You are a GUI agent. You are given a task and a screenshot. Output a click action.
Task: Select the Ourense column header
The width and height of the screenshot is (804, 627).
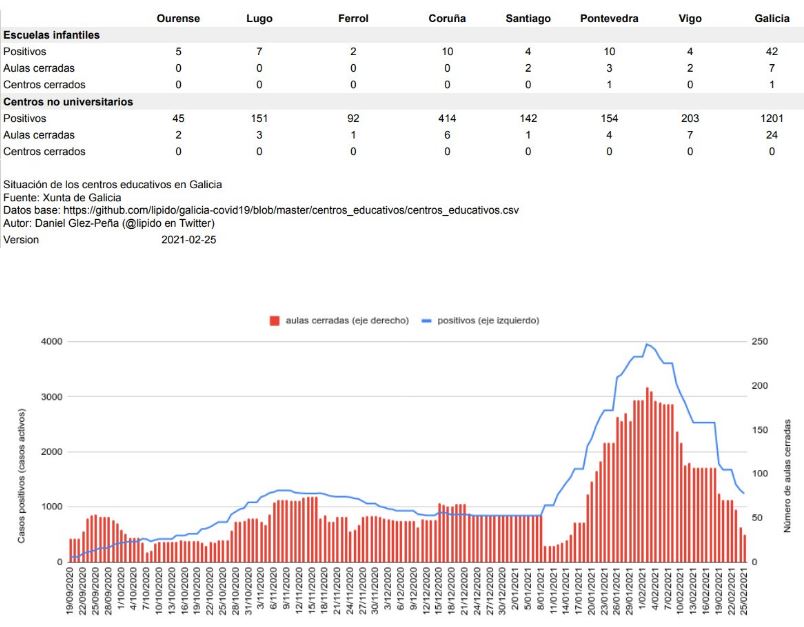pos(178,18)
